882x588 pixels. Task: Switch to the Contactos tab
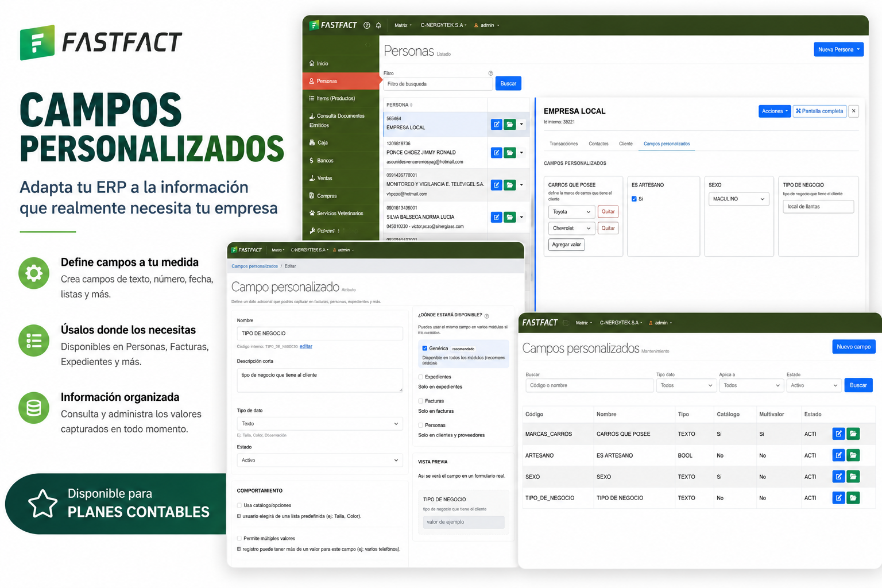click(598, 144)
